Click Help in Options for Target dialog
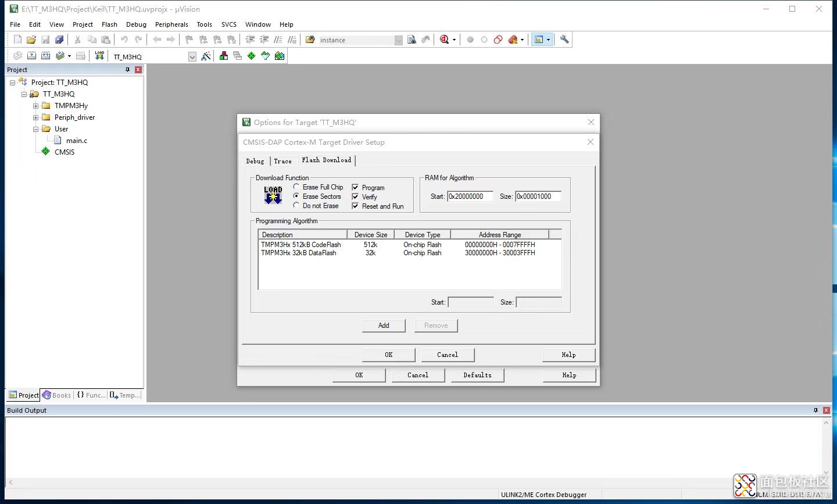837x504 pixels. (x=569, y=375)
